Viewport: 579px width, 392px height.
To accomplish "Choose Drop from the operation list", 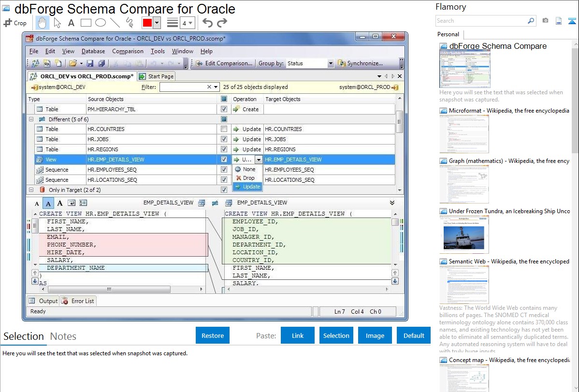I will tap(248, 178).
